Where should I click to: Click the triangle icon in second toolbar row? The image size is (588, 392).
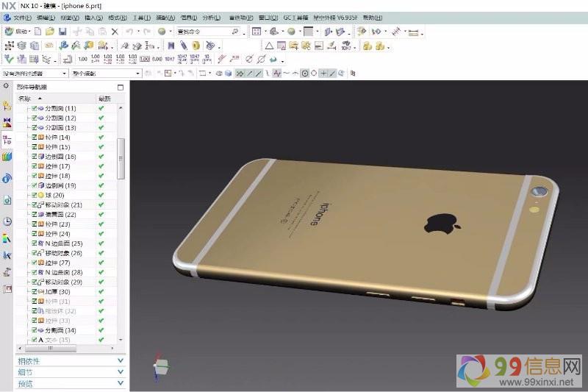point(269,46)
